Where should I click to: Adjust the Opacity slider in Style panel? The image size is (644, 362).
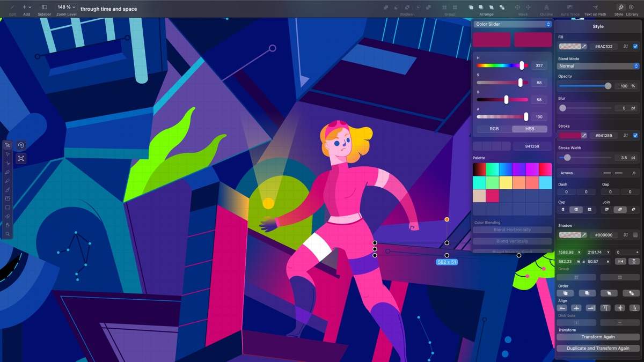point(585,86)
